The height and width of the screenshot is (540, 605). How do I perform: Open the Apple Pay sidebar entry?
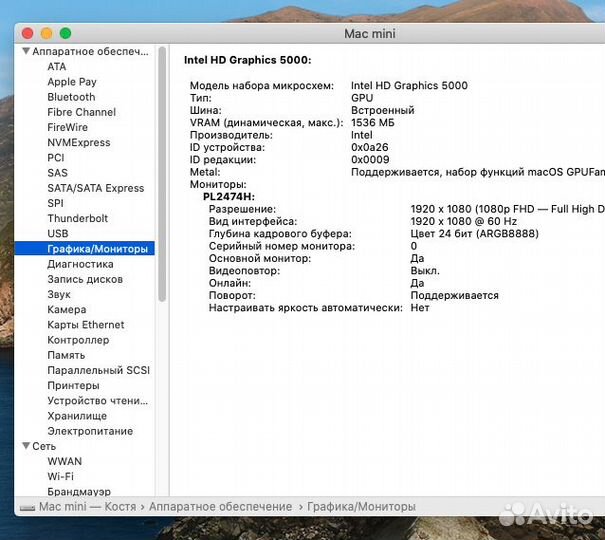(72, 82)
